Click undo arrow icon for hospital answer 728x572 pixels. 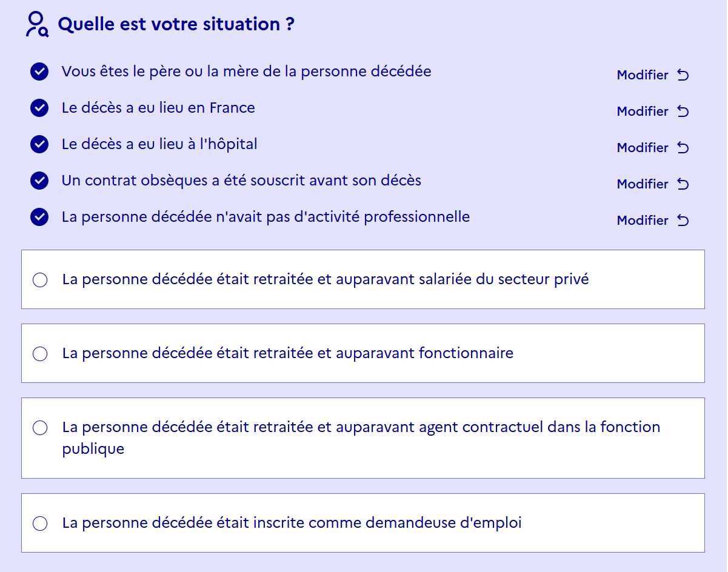tap(683, 148)
